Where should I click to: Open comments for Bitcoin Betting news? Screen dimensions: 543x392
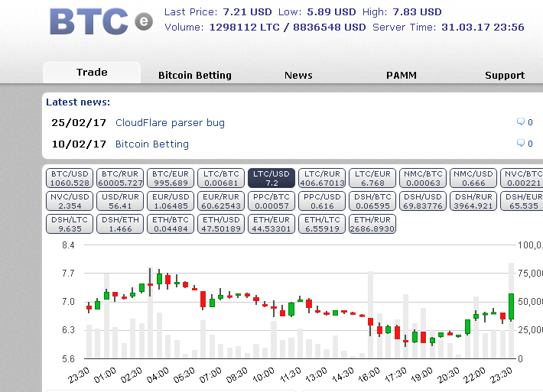click(x=525, y=143)
